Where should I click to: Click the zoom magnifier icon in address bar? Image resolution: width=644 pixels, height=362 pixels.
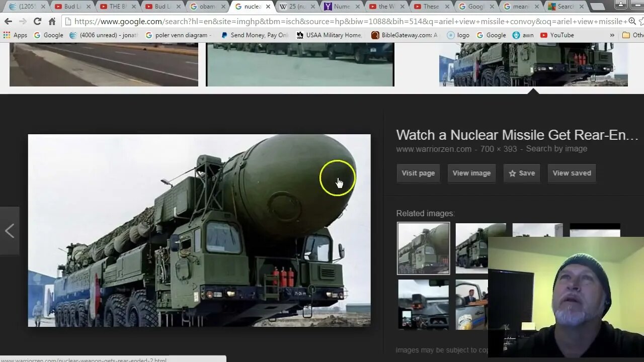[632, 21]
